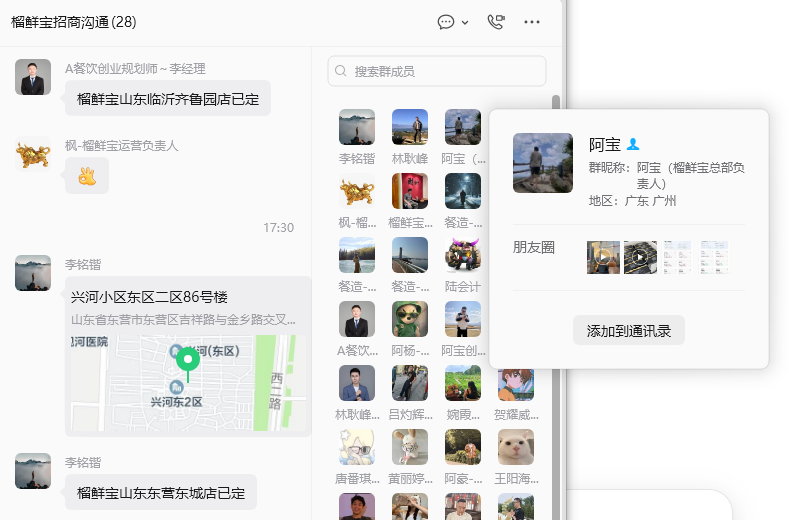The height and width of the screenshot is (520, 789).
Task: Open A餐饮创业规划师~李经理 sender avatar in chat
Action: 33,77
